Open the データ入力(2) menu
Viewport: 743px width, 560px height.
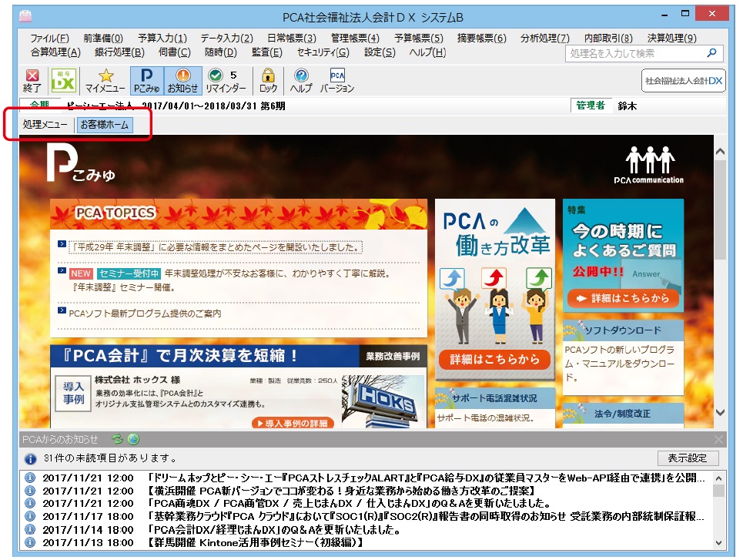(x=226, y=38)
